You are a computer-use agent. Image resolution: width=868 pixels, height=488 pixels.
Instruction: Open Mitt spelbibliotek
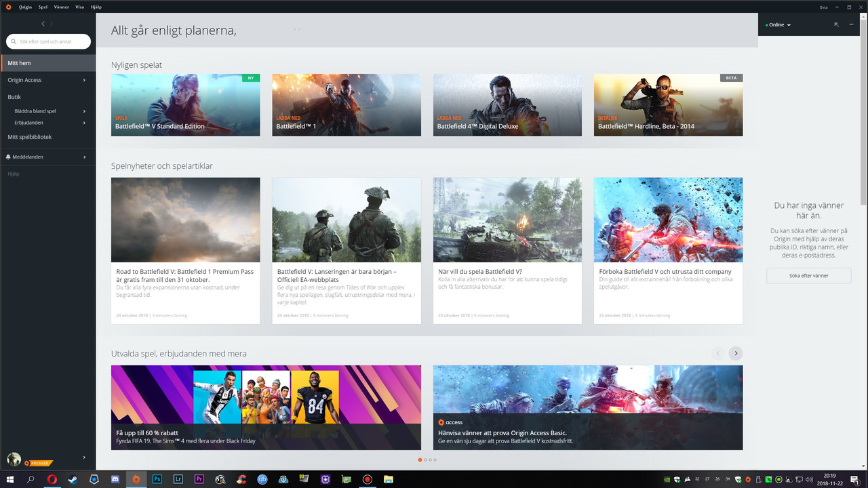coord(29,137)
